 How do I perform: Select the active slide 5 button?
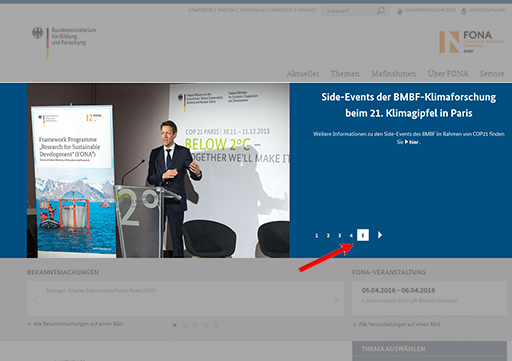(363, 235)
